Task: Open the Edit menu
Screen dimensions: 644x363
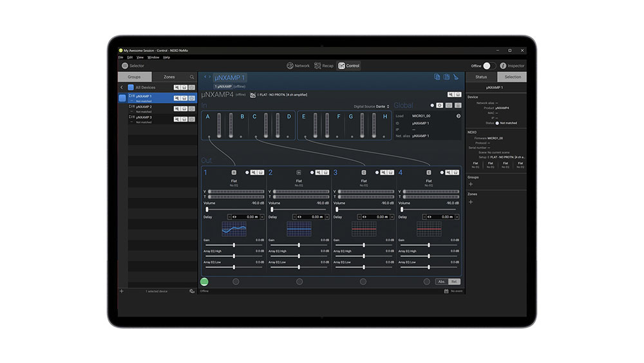Action: (x=130, y=57)
